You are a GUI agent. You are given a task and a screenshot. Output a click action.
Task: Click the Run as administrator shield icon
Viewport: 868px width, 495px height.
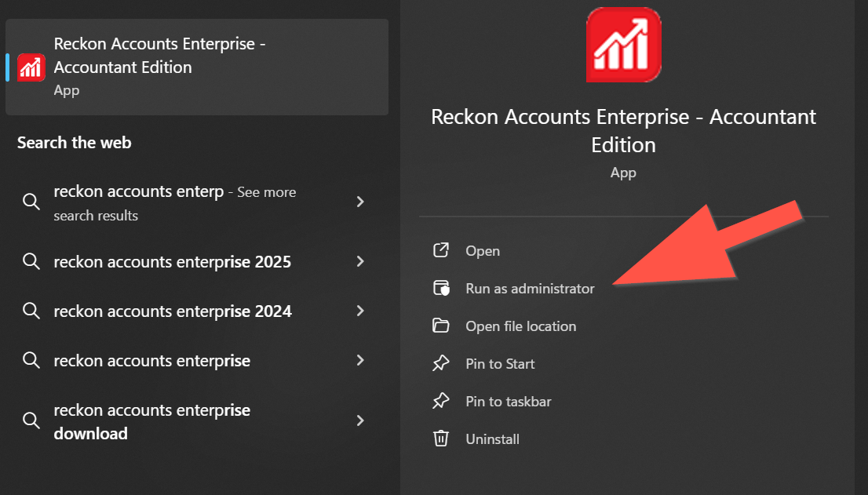441,288
